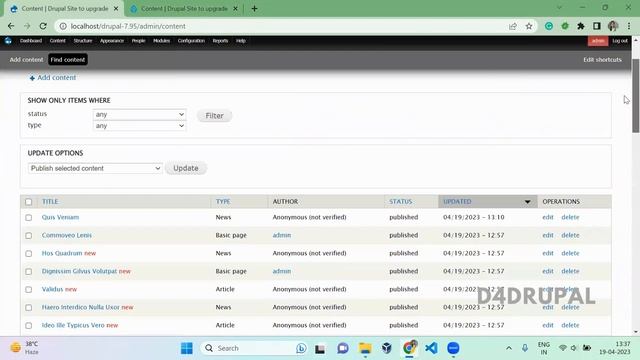The image size is (640, 360).
Task: Select the Hos Quadrum row checkbox
Action: pyautogui.click(x=29, y=253)
